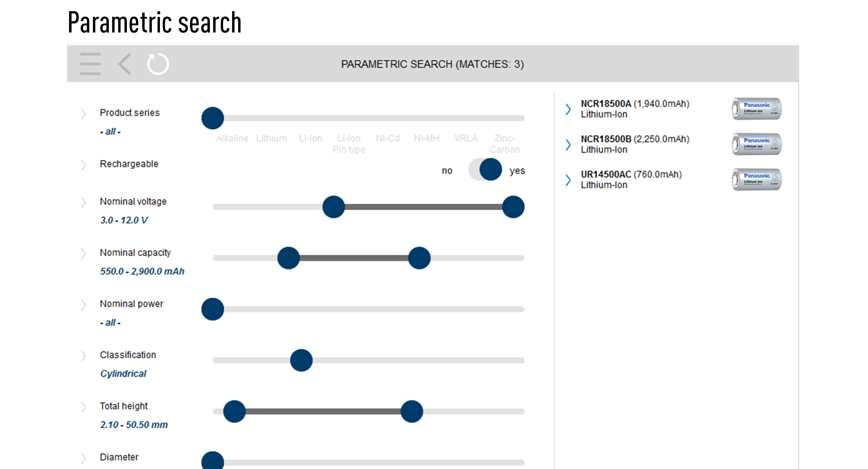This screenshot has height=469, width=868.
Task: Click the back arrow icon
Action: click(x=125, y=64)
